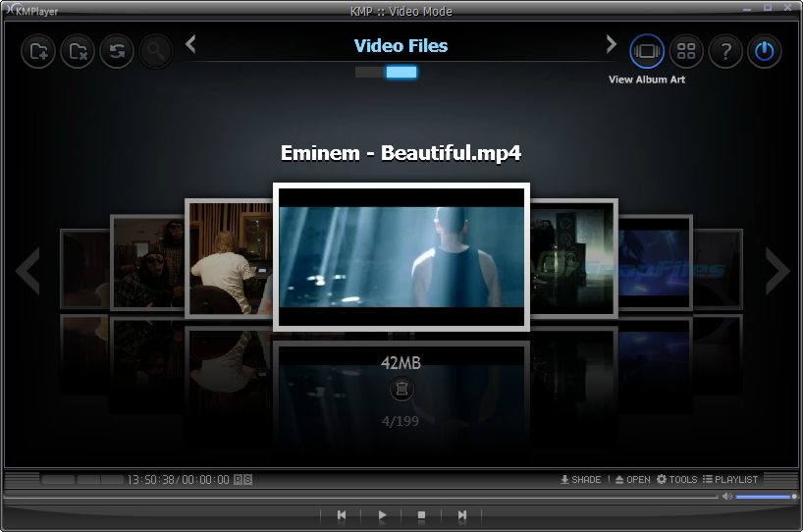Open the PLAYLIST panel

point(730,480)
